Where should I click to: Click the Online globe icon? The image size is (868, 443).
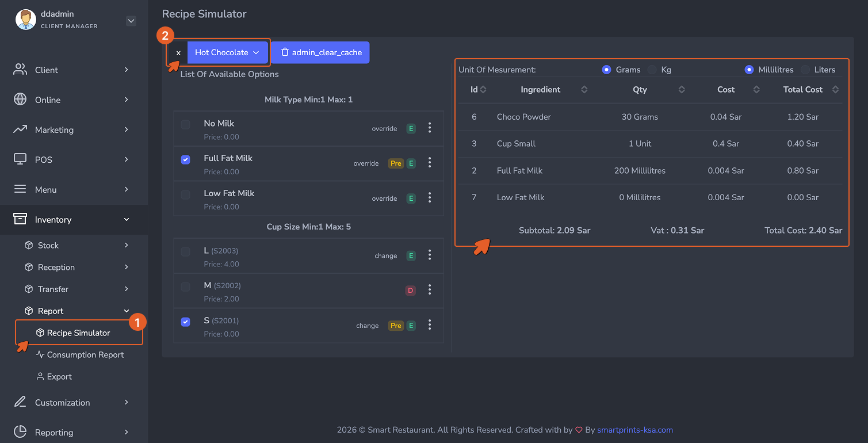pos(20,100)
